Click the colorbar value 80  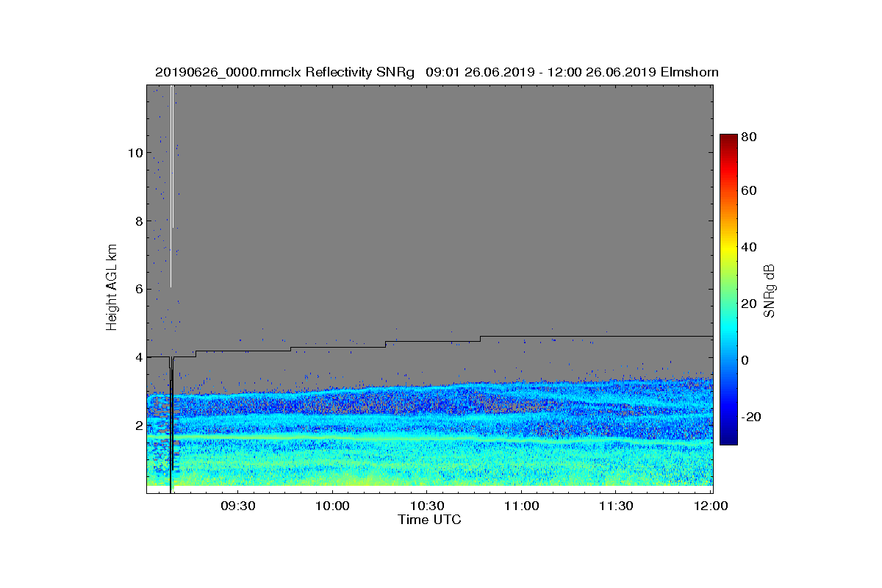click(x=750, y=136)
